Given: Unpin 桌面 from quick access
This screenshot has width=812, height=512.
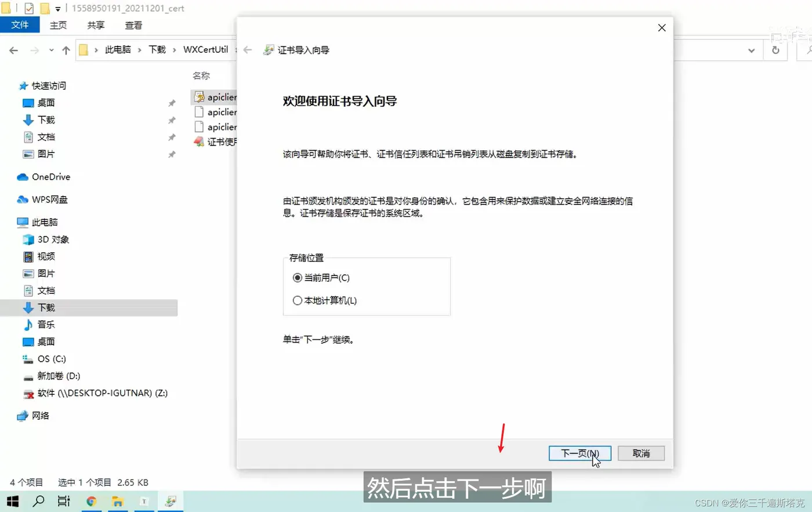Looking at the screenshot, I should 172,103.
